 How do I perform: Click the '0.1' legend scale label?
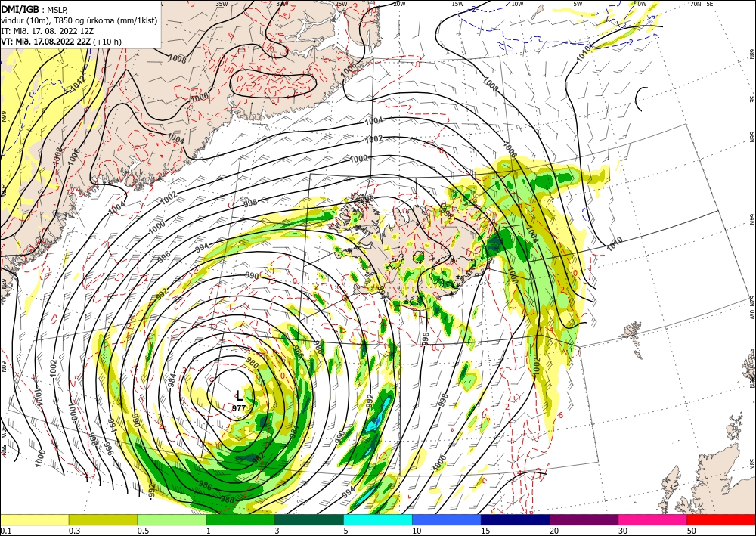[5, 531]
